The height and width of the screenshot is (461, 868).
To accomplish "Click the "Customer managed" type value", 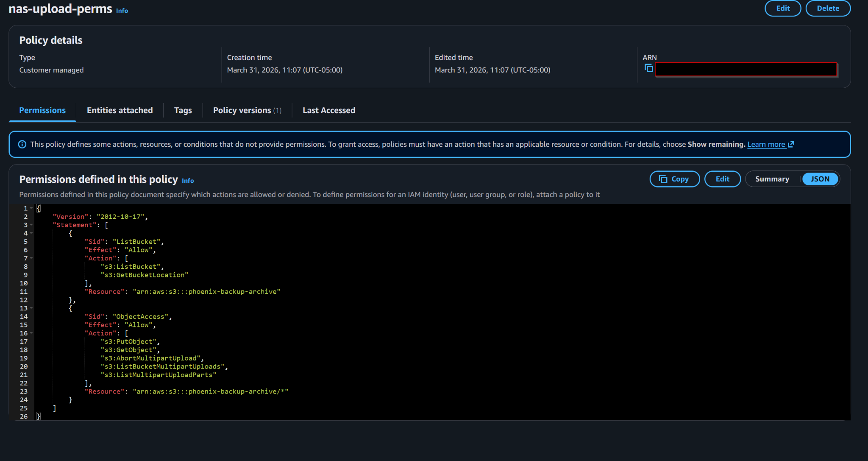I will (x=51, y=70).
